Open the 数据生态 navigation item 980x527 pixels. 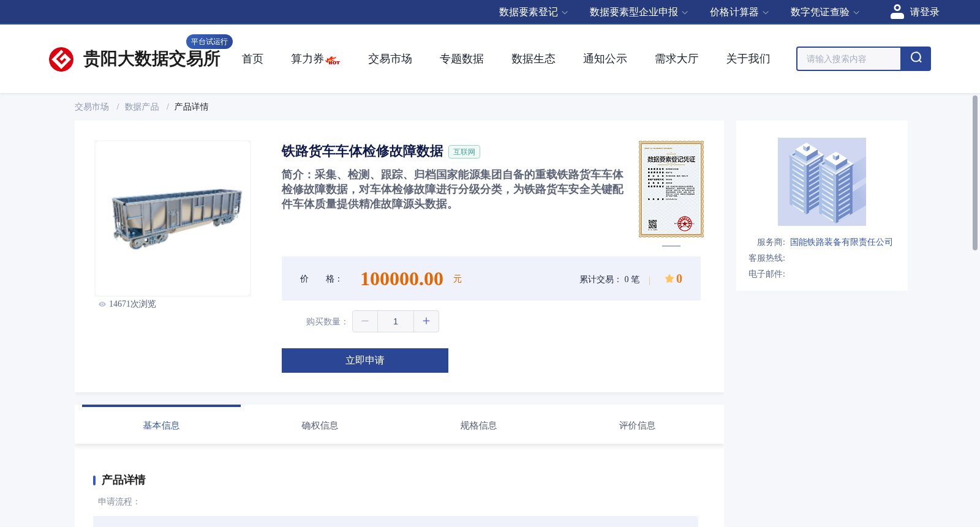[x=533, y=59]
